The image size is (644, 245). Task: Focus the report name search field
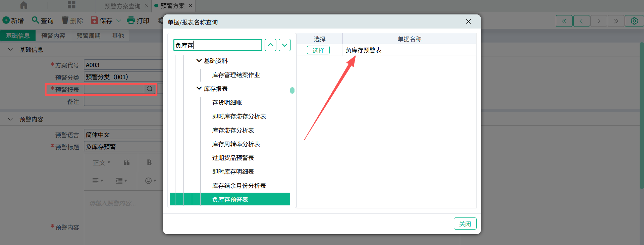click(218, 45)
